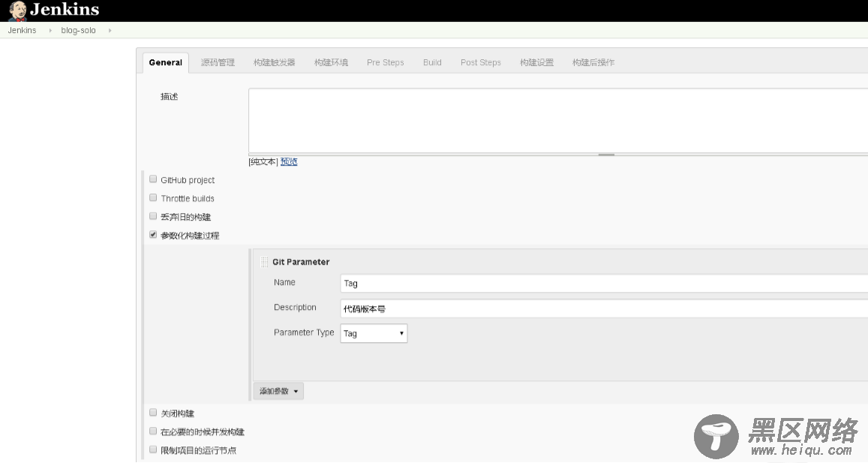Enable the 限制项目的运行节点 checkbox
Image resolution: width=868 pixels, height=463 pixels.
coord(153,449)
